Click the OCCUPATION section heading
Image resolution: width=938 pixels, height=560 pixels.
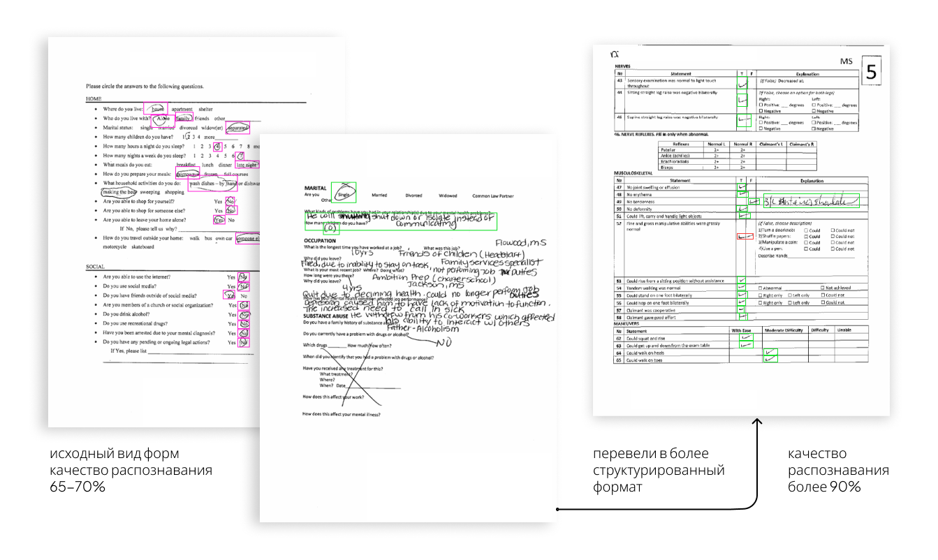[321, 241]
